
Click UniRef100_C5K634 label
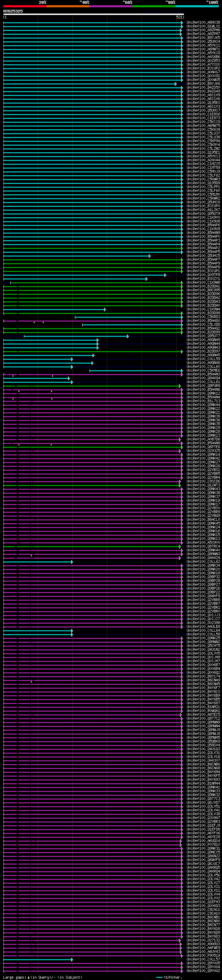click(x=203, y=129)
